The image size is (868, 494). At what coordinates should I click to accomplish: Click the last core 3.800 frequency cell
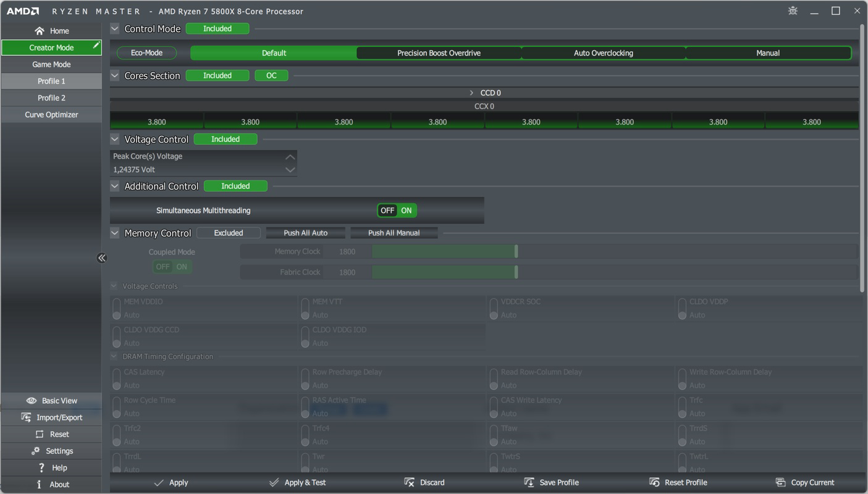[811, 122]
